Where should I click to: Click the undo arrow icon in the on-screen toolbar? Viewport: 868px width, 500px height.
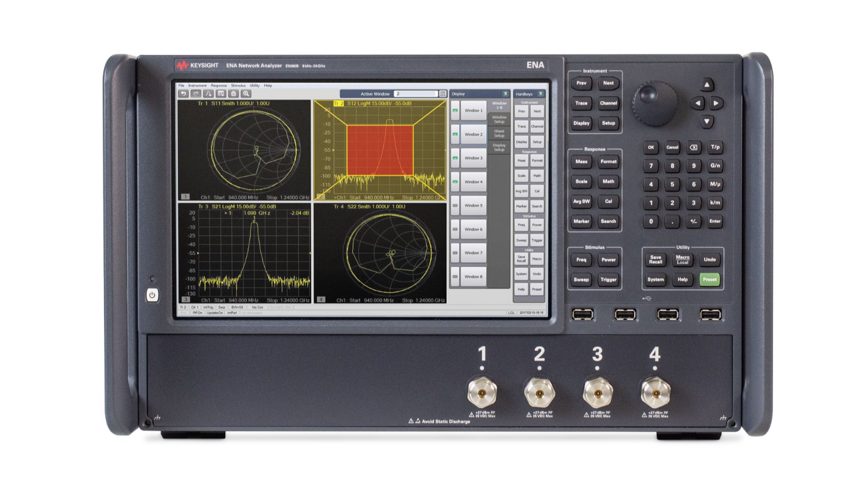[184, 94]
